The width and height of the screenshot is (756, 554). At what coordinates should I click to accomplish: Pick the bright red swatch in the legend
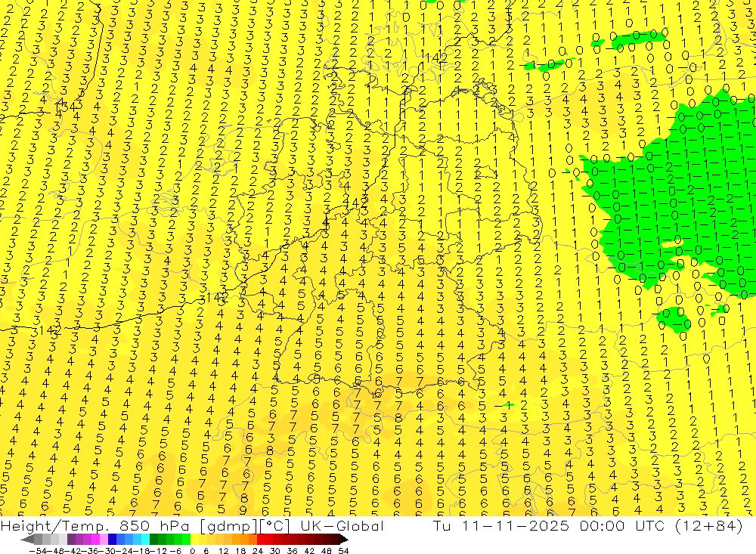click(x=261, y=539)
